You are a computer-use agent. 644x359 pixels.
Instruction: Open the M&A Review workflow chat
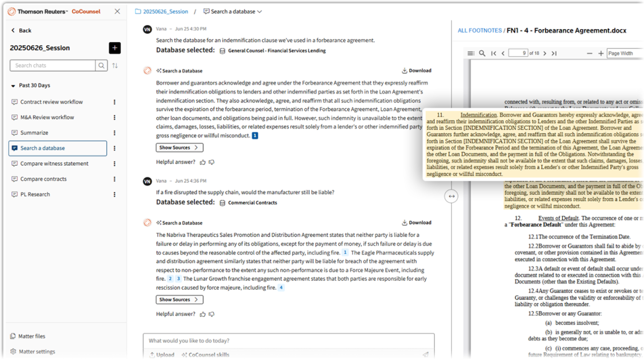[x=47, y=117]
